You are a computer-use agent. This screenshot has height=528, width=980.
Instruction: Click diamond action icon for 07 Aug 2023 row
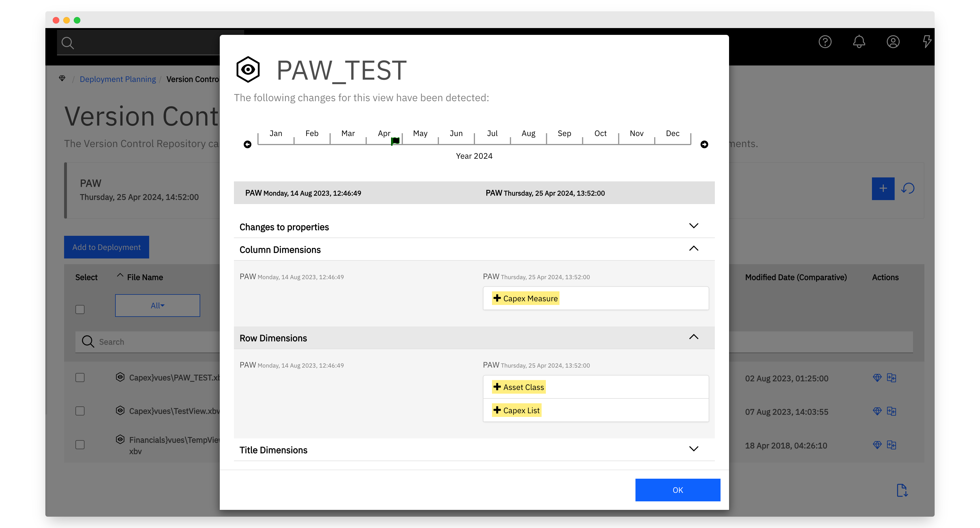[x=877, y=411]
